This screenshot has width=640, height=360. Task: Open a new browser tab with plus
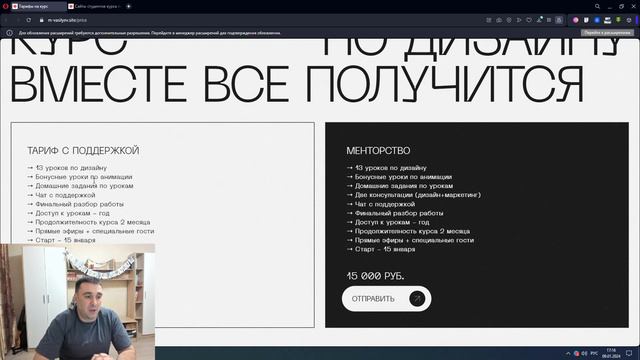point(128,6)
